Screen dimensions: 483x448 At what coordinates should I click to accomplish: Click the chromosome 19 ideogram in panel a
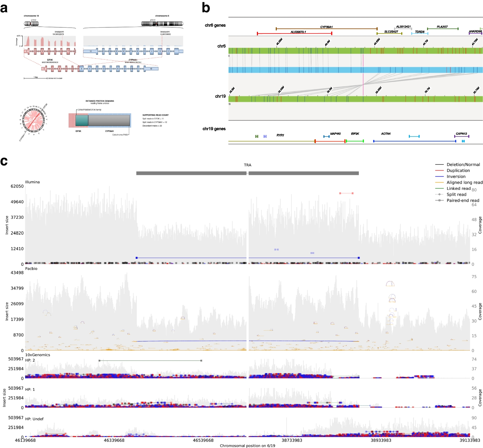(31, 24)
